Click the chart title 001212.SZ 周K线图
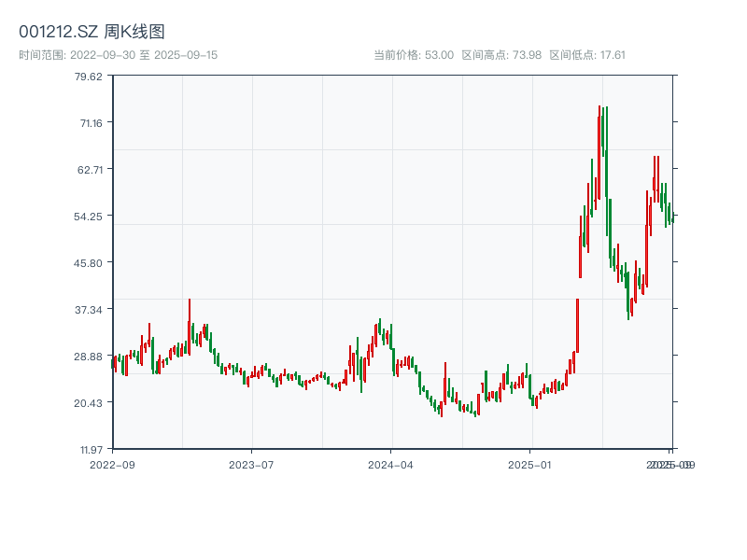Screen dimensions: 747x560 (92, 32)
